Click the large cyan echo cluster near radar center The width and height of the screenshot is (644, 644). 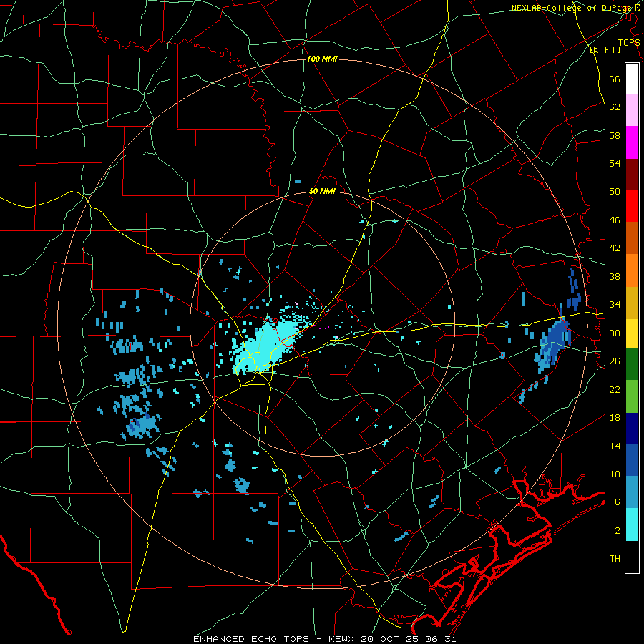(267, 345)
